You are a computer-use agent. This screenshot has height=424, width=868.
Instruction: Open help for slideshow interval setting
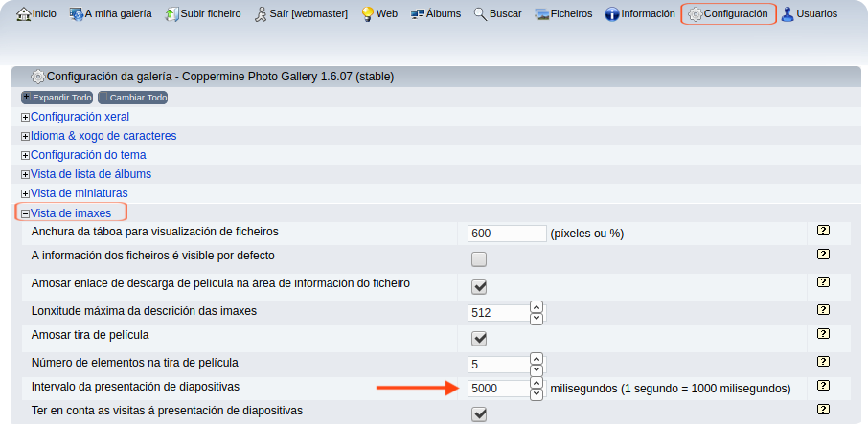tap(823, 386)
